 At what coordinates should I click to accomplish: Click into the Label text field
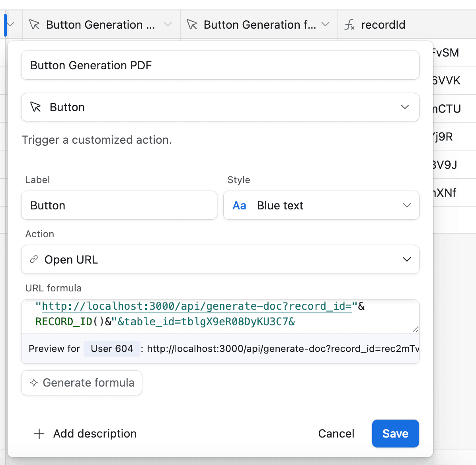pyautogui.click(x=119, y=205)
